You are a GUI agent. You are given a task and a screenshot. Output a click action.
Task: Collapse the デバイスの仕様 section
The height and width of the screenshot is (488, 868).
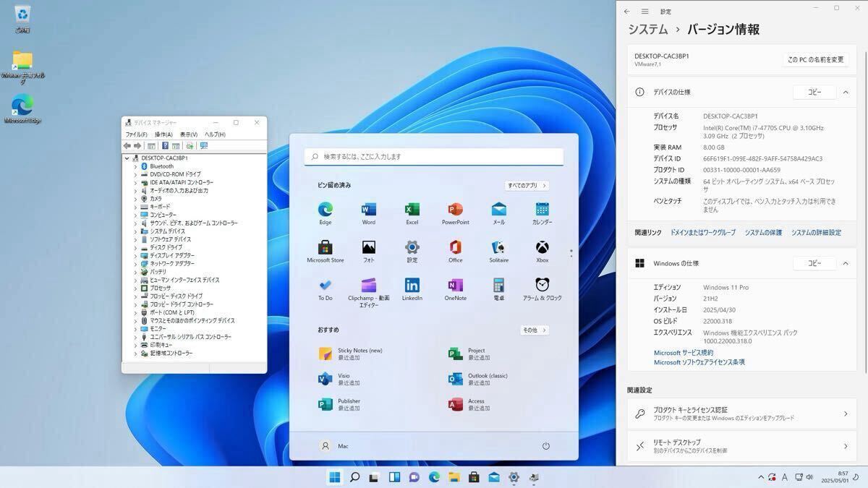pyautogui.click(x=846, y=92)
